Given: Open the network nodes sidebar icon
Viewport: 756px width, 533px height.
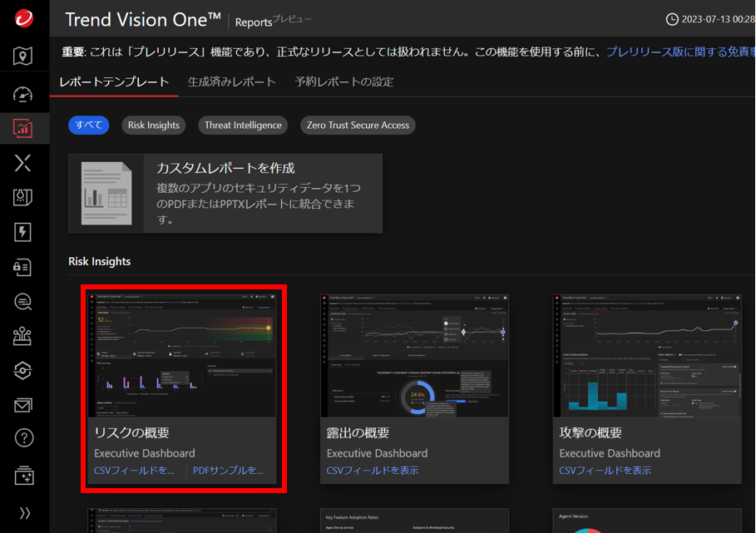Looking at the screenshot, I should pos(22,336).
